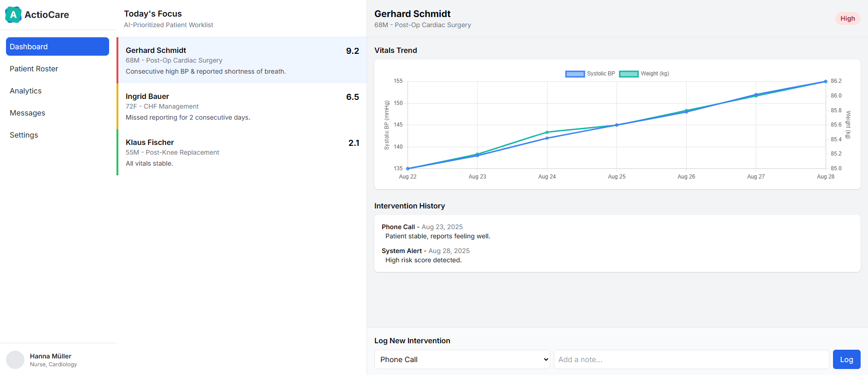
Task: Select Klaus Fischer's worklist card
Action: [x=242, y=152]
